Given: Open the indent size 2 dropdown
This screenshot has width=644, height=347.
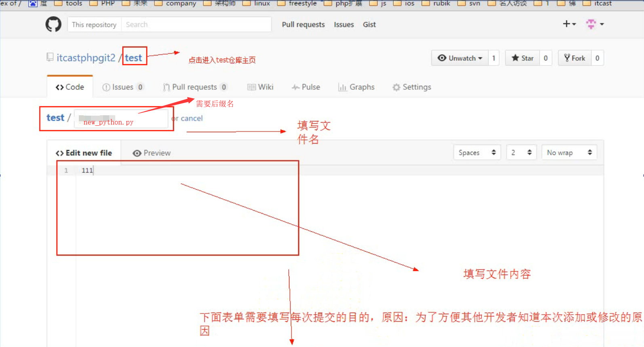Looking at the screenshot, I should tap(522, 152).
